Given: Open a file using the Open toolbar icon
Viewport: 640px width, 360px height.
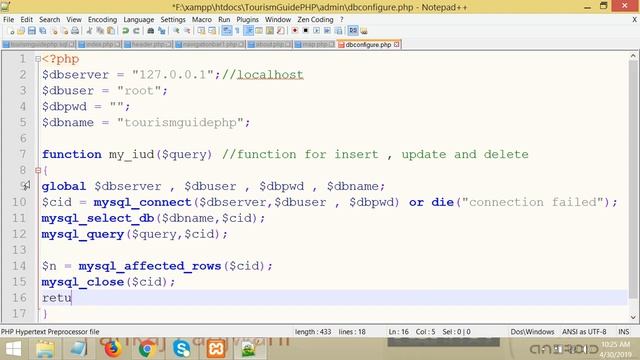Looking at the screenshot, I should click(21, 31).
